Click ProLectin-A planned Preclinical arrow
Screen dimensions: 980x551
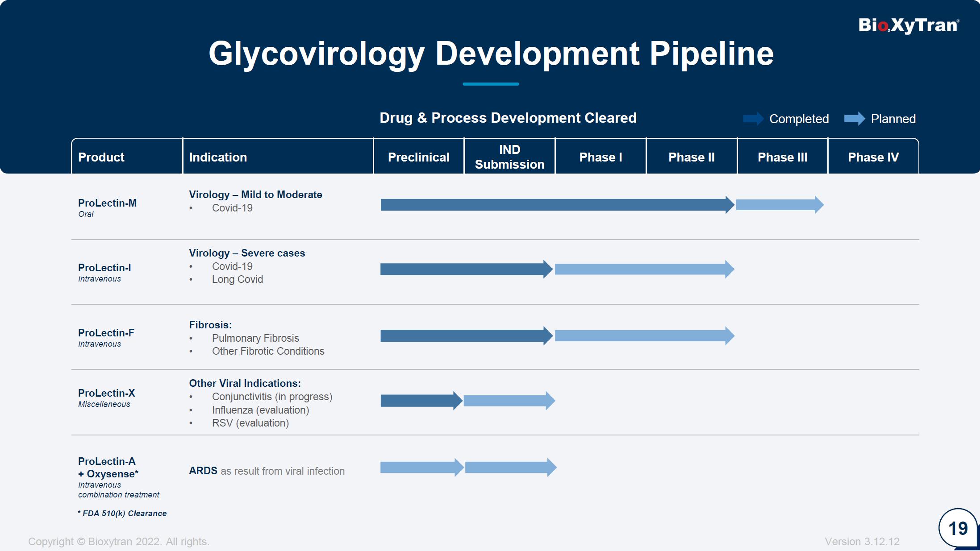(x=422, y=468)
